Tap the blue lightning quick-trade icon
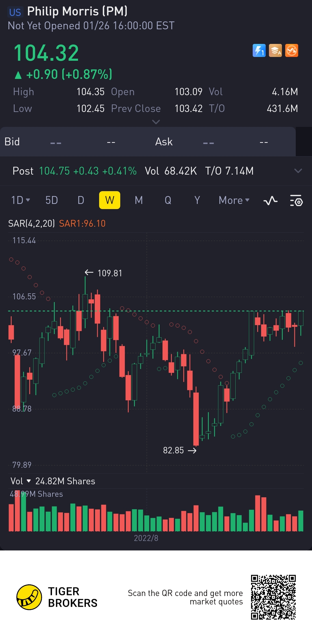The width and height of the screenshot is (312, 644). [259, 50]
